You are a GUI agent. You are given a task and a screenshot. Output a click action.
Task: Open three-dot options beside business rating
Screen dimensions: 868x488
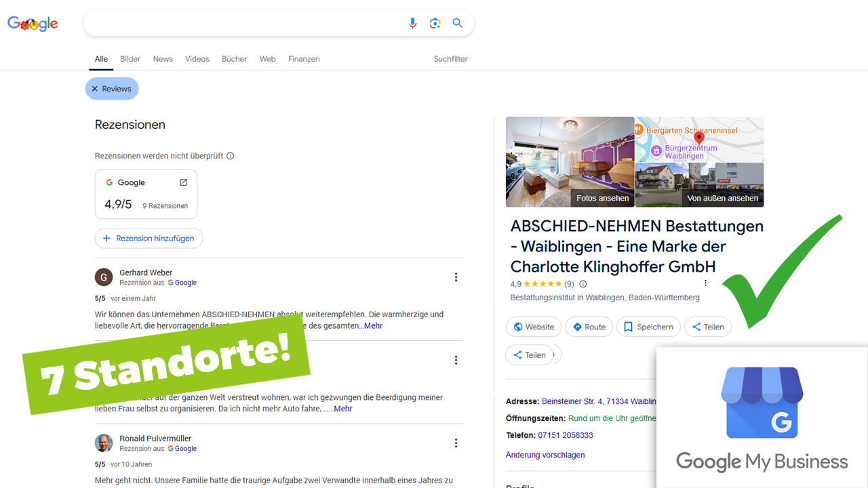(x=705, y=283)
